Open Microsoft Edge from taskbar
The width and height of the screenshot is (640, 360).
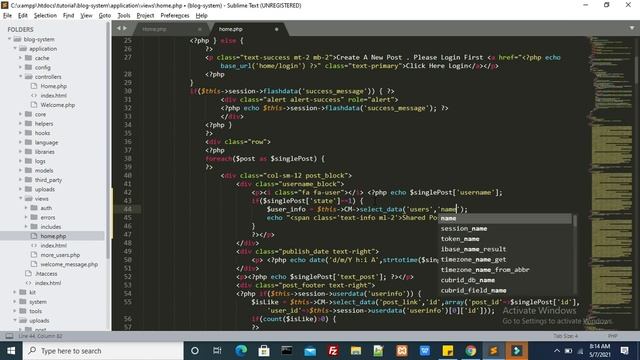pyautogui.click(x=241, y=351)
